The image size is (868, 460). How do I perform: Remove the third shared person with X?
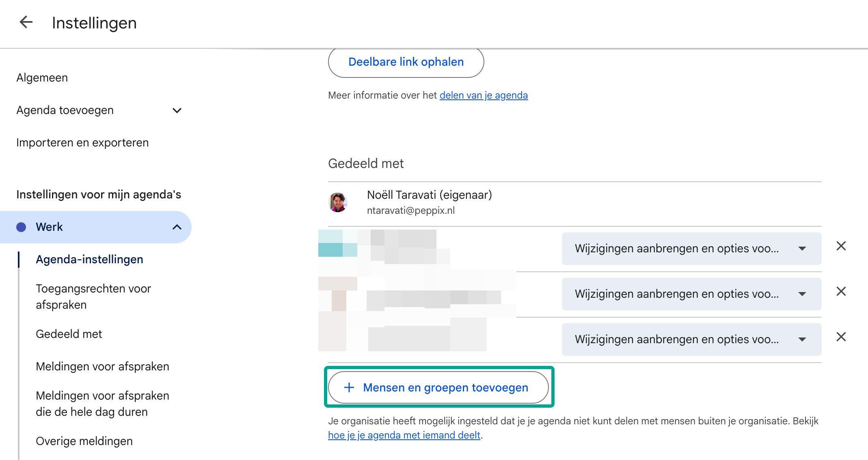pos(841,337)
